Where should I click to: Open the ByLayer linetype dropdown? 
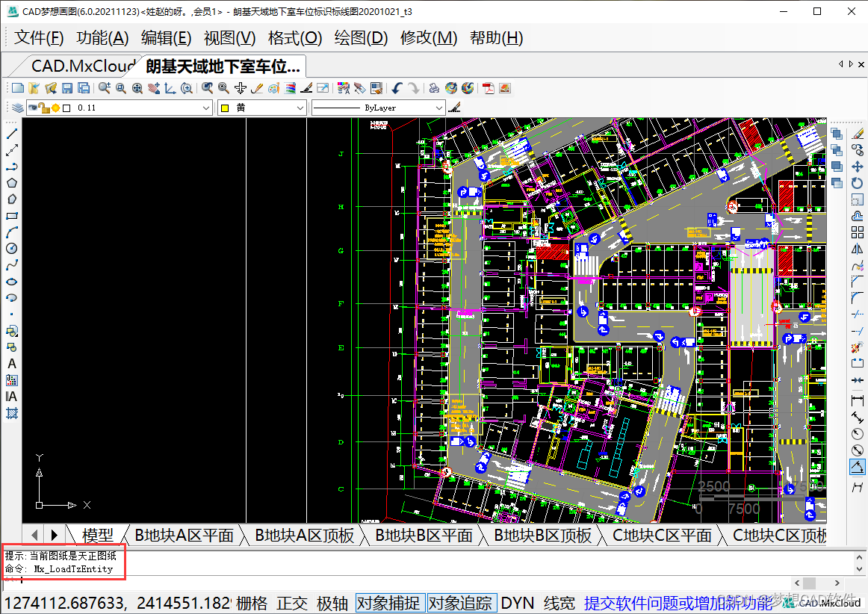point(439,108)
